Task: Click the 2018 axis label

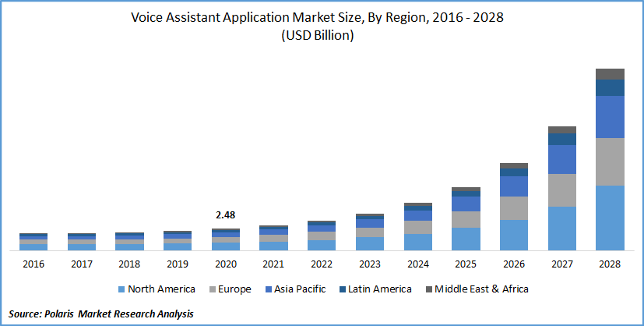Action: pyautogui.click(x=129, y=264)
